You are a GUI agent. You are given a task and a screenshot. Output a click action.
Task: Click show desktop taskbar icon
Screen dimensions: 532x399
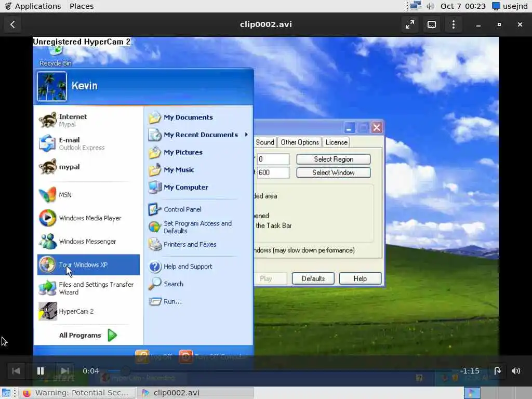click(x=6, y=393)
